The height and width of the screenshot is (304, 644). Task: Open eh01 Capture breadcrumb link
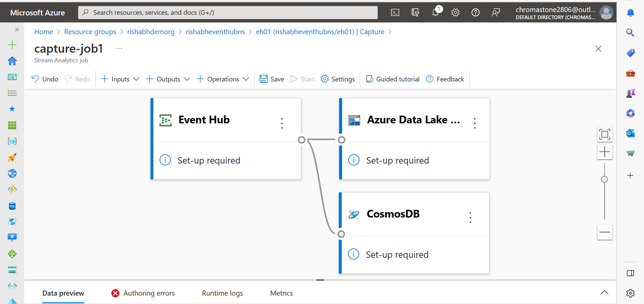coord(320,32)
